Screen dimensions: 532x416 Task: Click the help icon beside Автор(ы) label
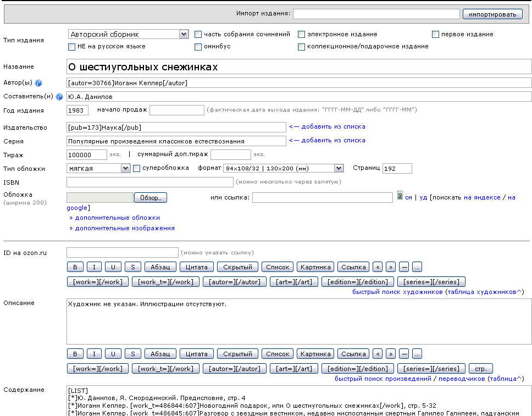(38, 83)
